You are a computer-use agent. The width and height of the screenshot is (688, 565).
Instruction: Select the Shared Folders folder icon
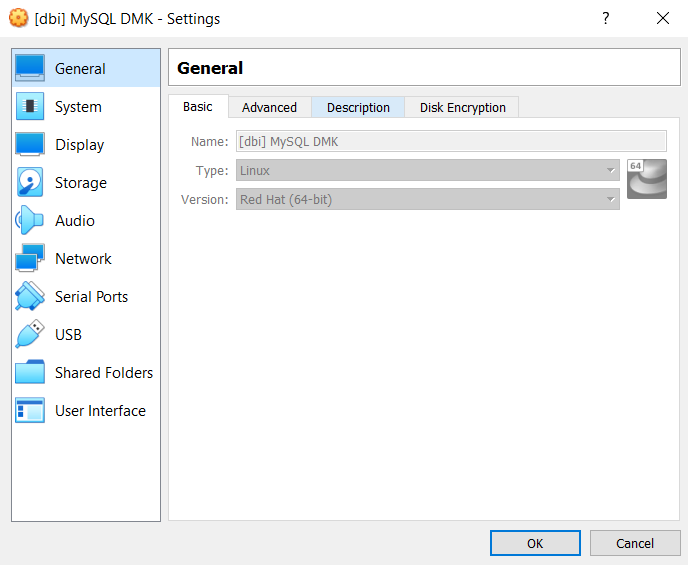click(x=30, y=372)
